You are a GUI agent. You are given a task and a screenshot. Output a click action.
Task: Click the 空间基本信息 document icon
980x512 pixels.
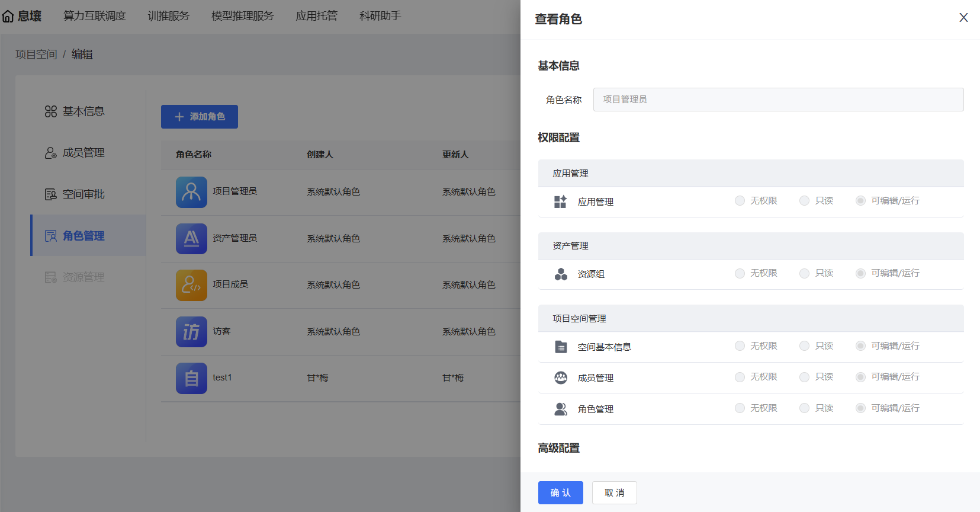coord(561,347)
